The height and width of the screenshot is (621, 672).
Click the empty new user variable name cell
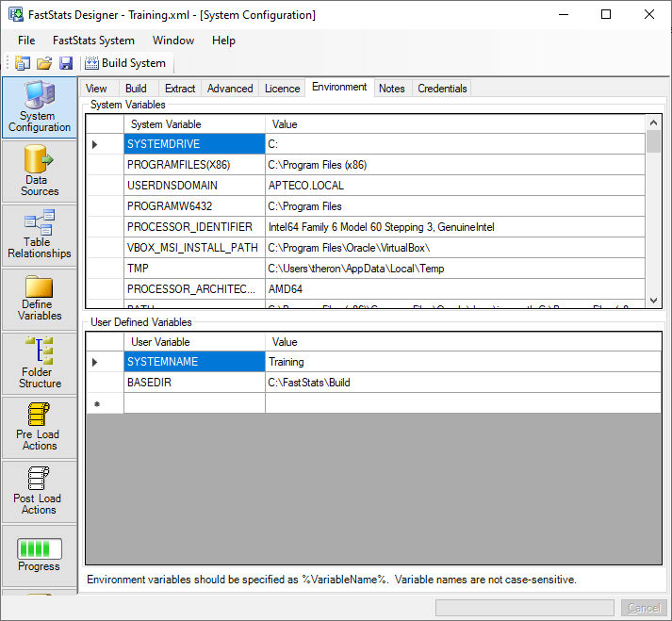(194, 403)
